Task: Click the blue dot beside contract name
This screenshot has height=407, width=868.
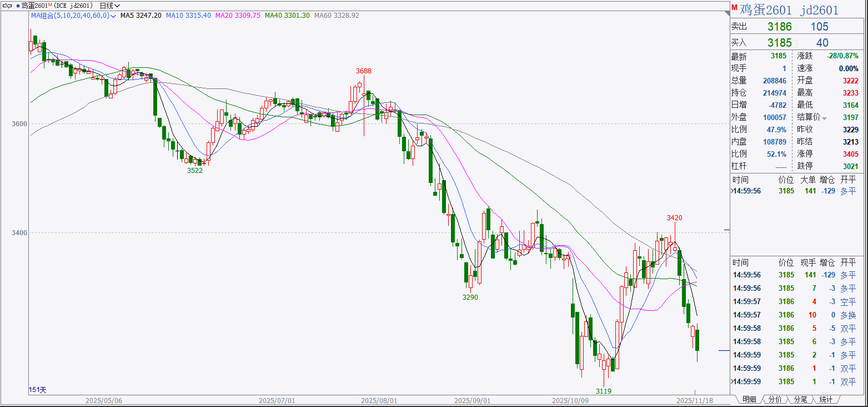Action: pyautogui.click(x=17, y=6)
